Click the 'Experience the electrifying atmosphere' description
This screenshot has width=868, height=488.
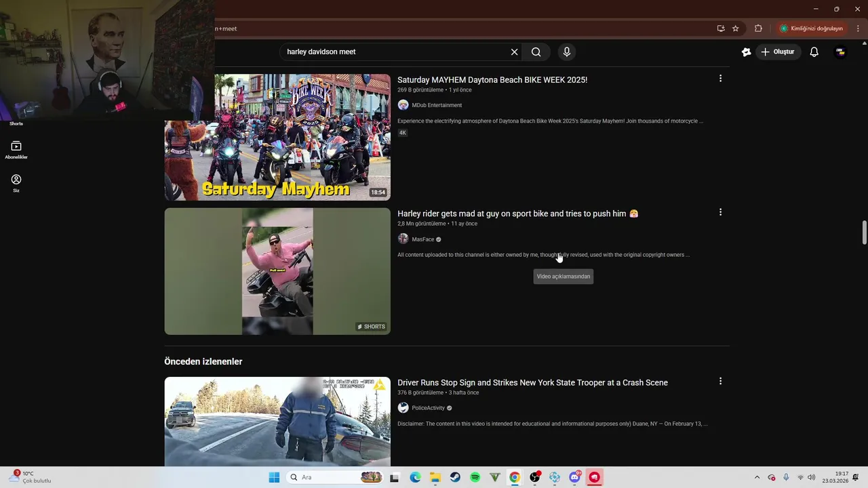(550, 121)
